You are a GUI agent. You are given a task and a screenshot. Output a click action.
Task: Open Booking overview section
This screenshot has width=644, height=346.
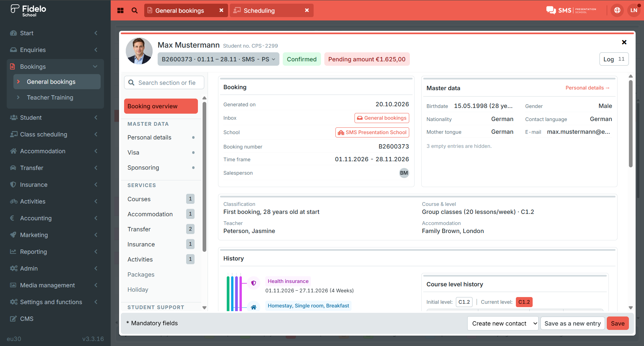coord(161,106)
